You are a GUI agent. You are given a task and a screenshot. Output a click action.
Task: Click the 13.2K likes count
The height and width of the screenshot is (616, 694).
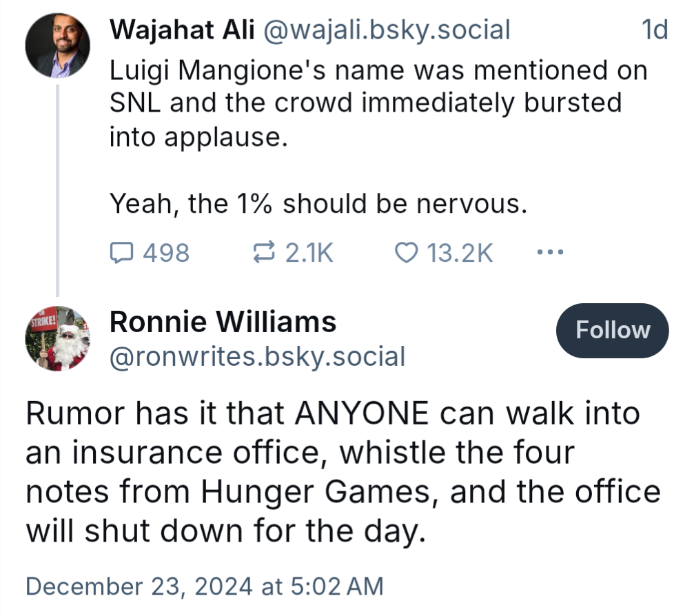point(460,253)
